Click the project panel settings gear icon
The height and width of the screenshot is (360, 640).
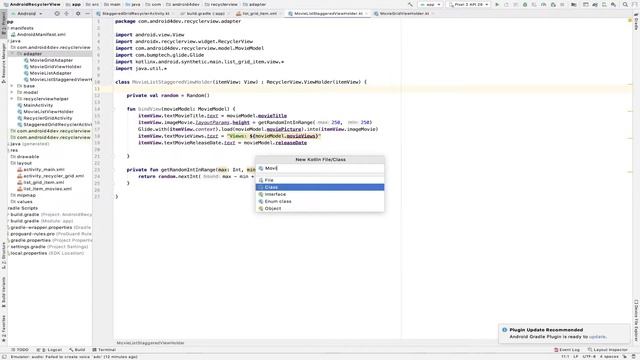coord(78,13)
